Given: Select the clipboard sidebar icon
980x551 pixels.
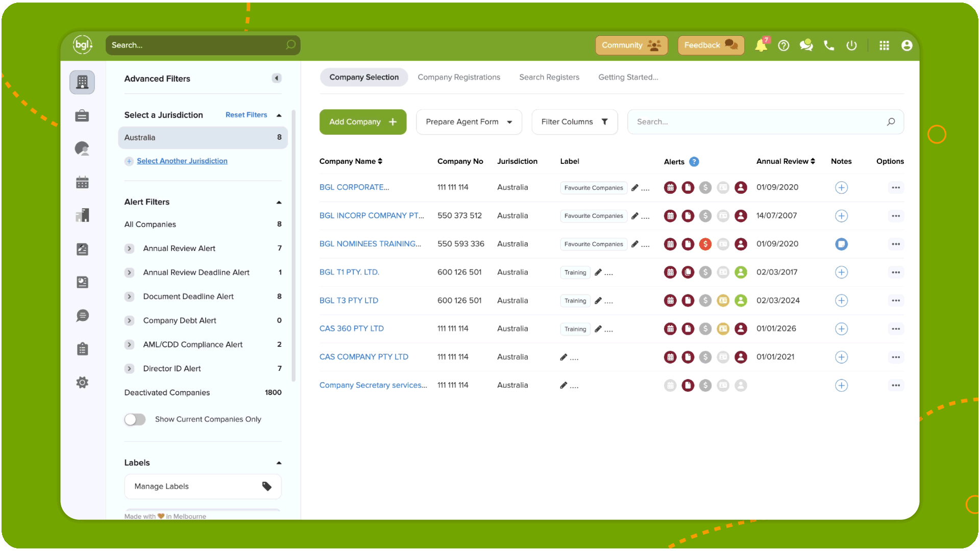Looking at the screenshot, I should [x=82, y=349].
